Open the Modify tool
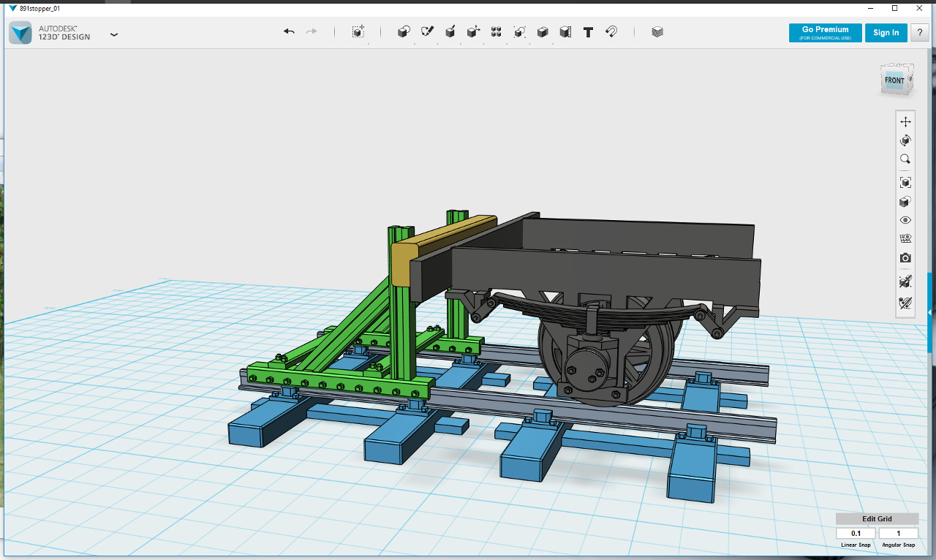 pos(473,32)
